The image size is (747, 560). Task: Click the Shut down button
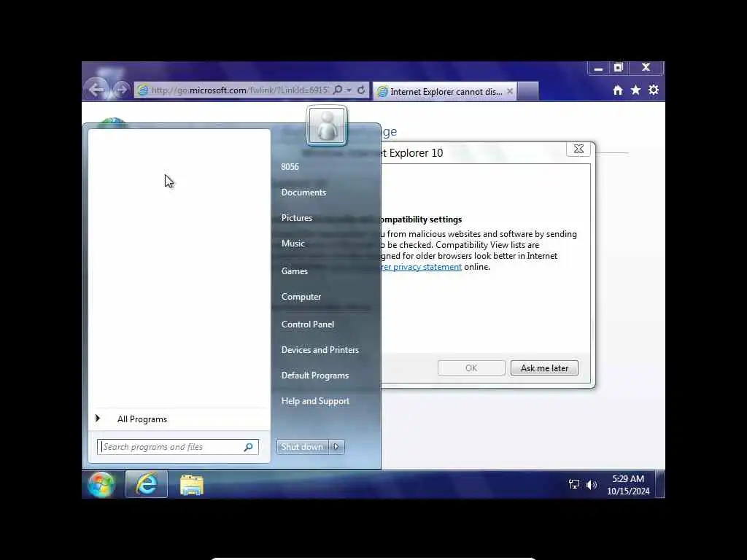click(302, 447)
